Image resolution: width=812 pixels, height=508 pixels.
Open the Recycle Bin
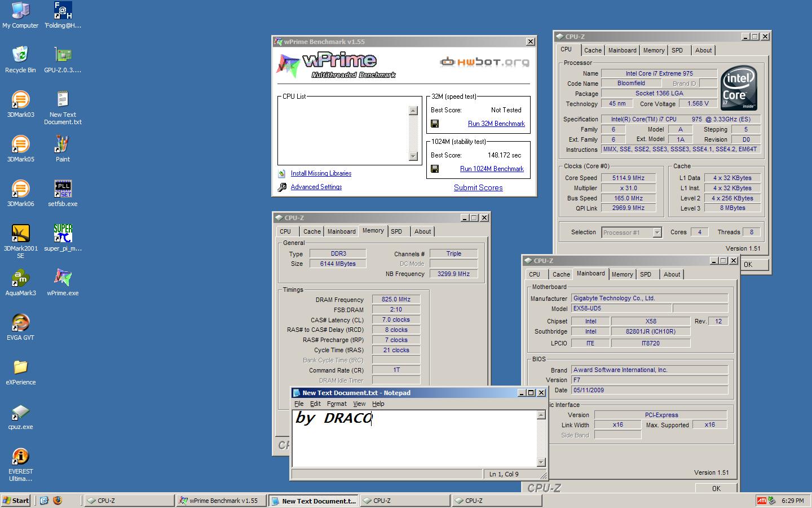(20, 60)
